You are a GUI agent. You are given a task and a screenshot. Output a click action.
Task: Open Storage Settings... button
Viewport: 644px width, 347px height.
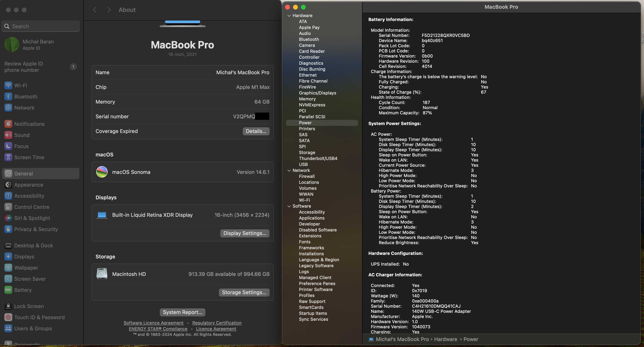(244, 292)
